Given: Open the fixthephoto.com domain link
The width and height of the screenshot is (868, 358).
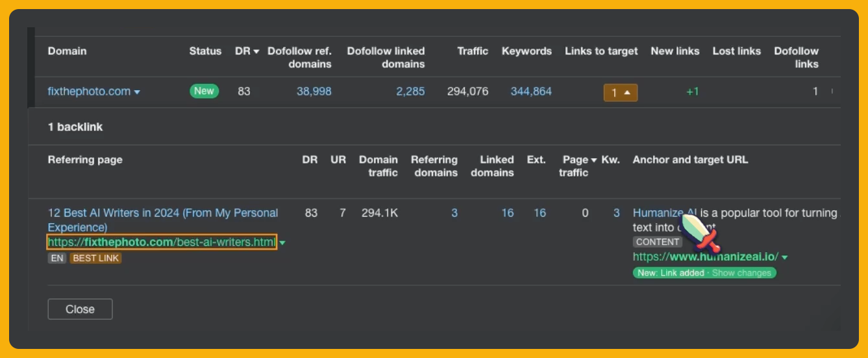Looking at the screenshot, I should [x=90, y=91].
